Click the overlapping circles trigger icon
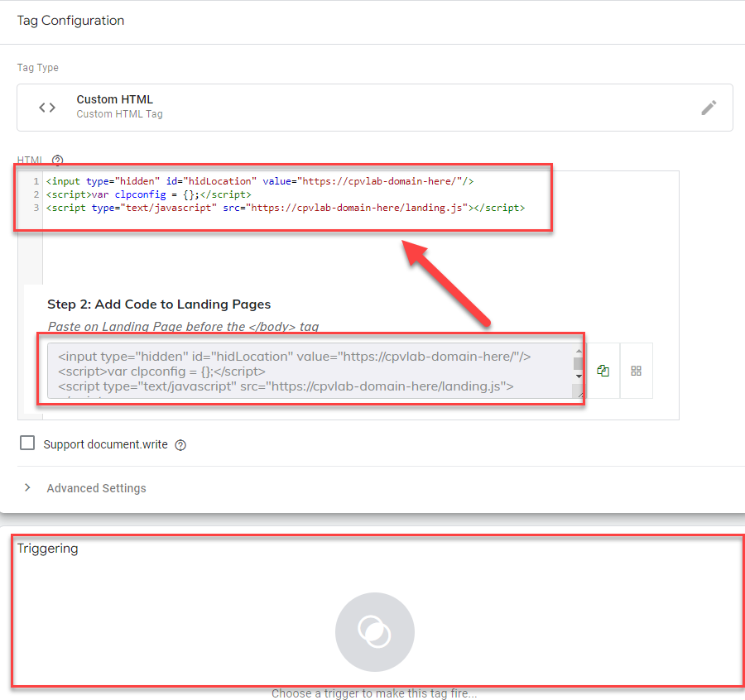The image size is (745, 700). point(374,631)
